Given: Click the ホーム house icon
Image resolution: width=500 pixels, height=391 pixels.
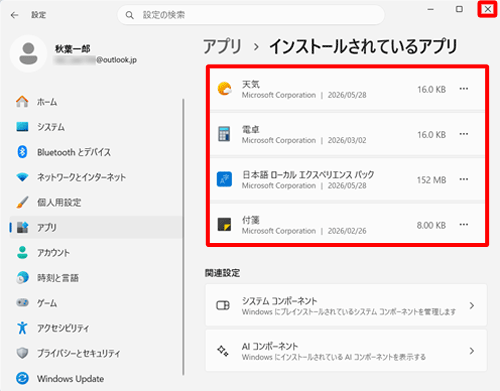Looking at the screenshot, I should click(x=22, y=102).
